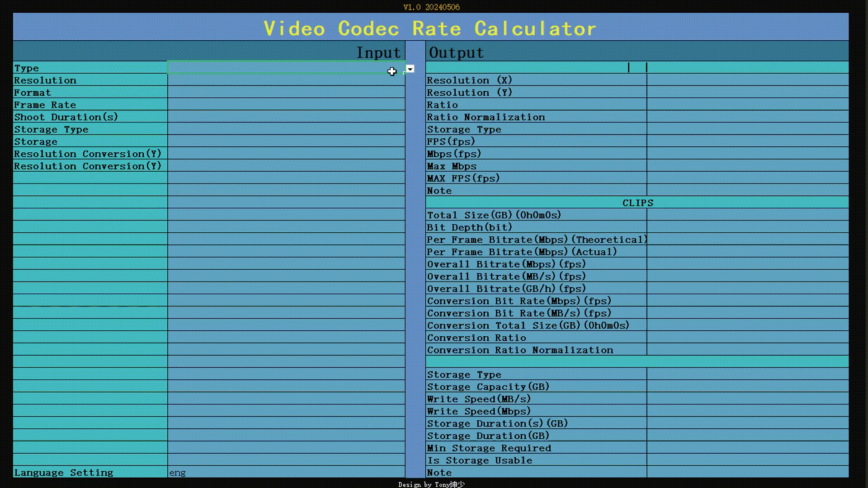Click the Video Codec Rate Calculator title
The width and height of the screenshot is (868, 488).
430,28
